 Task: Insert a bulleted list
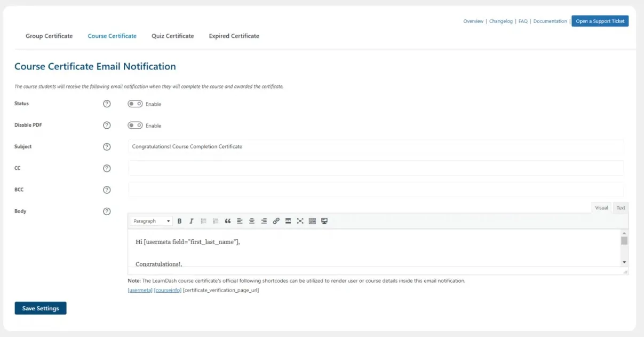click(203, 221)
